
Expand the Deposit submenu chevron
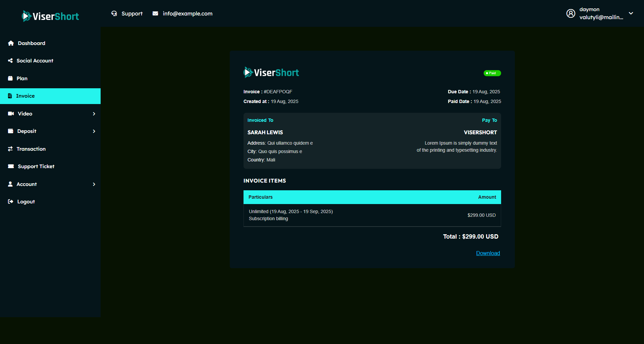94,131
